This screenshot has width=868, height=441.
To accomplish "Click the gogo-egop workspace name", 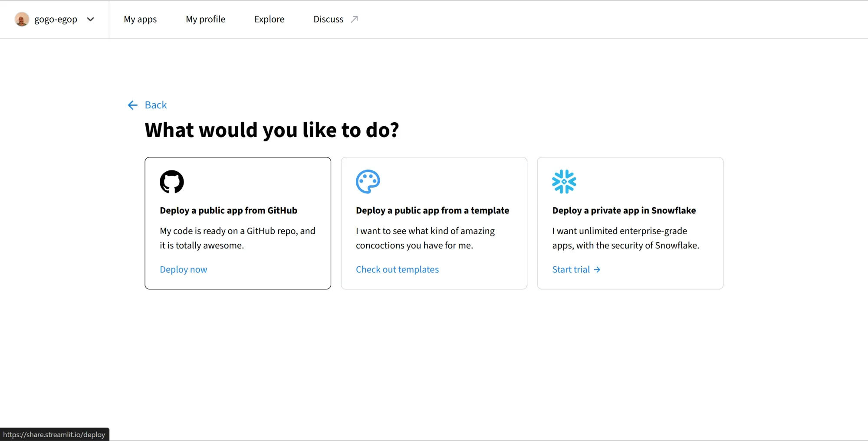I will point(56,19).
